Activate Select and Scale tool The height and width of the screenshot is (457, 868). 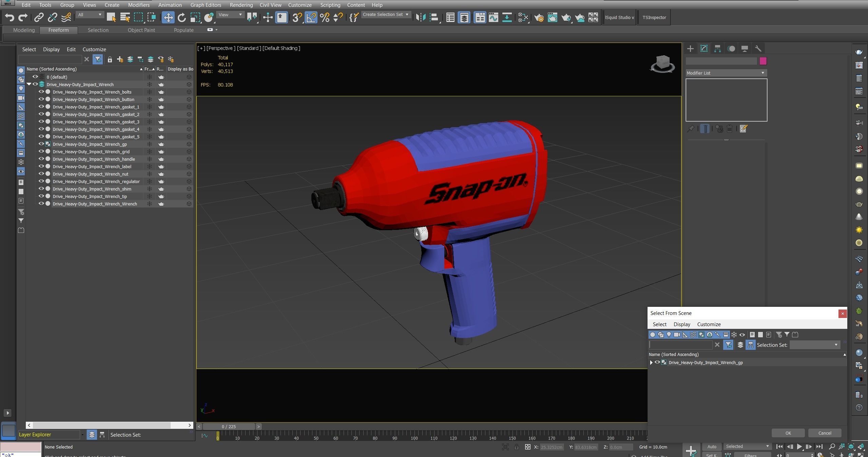(195, 17)
